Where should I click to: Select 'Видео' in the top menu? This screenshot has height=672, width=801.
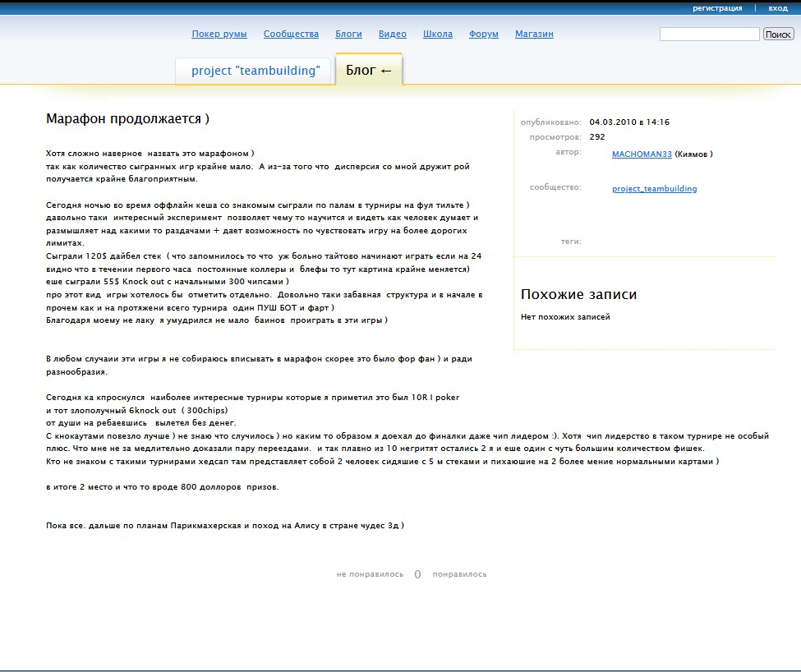[392, 35]
